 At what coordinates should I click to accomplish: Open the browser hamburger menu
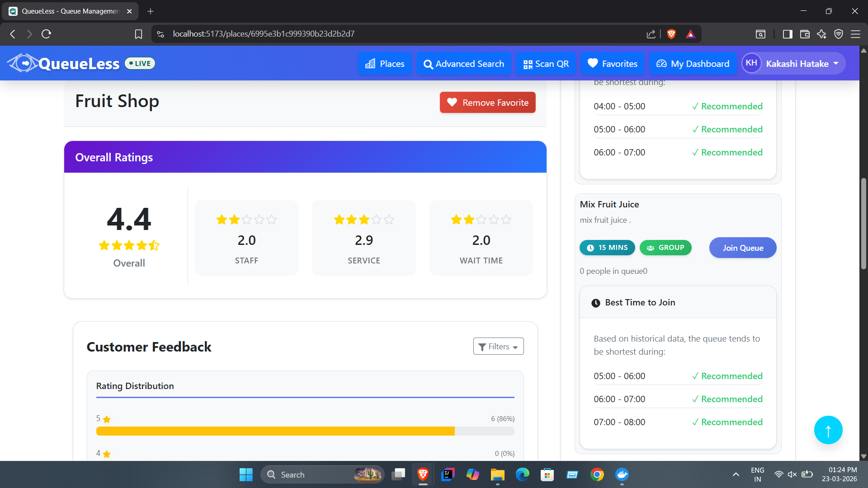click(855, 34)
